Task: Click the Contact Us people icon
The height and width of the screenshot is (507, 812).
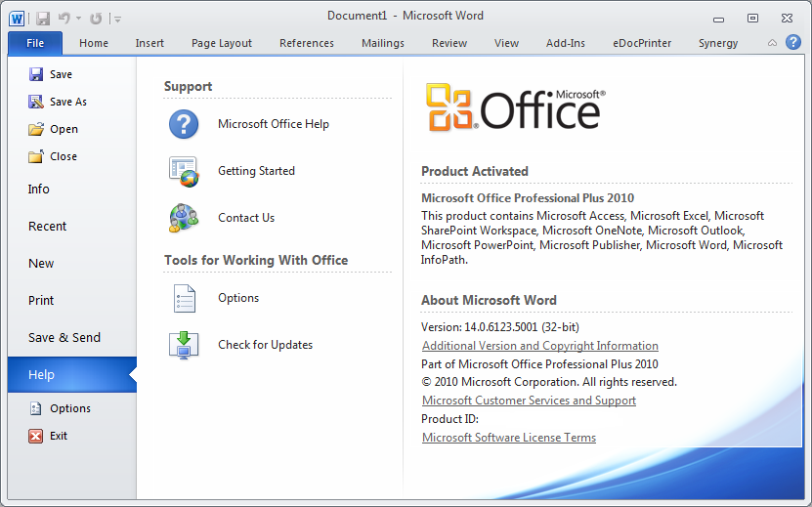Action: [184, 218]
